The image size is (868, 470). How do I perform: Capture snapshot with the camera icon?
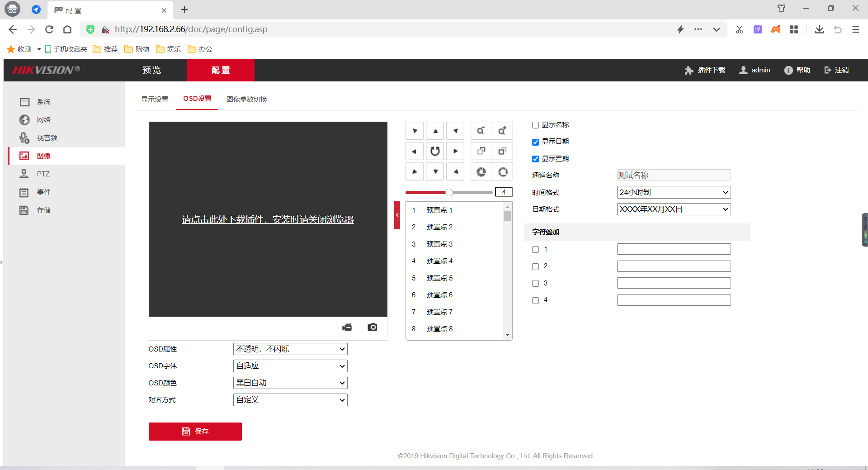[x=373, y=327]
